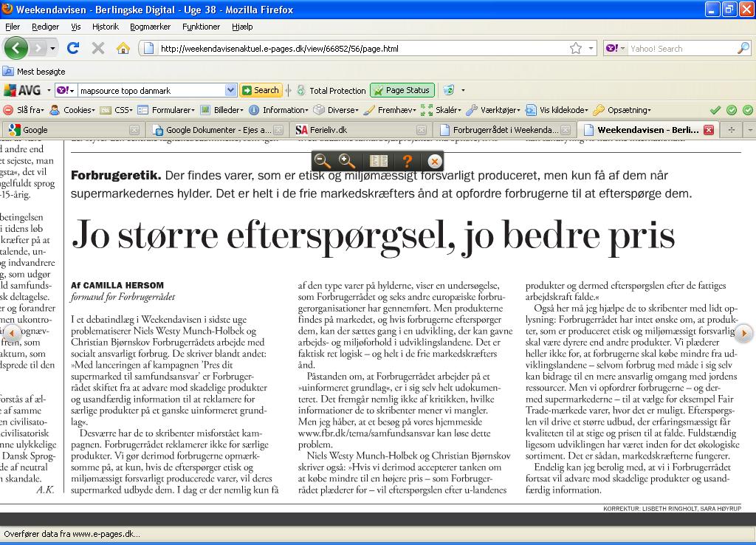Open the Information developer menu
The image size is (756, 545).
278,110
